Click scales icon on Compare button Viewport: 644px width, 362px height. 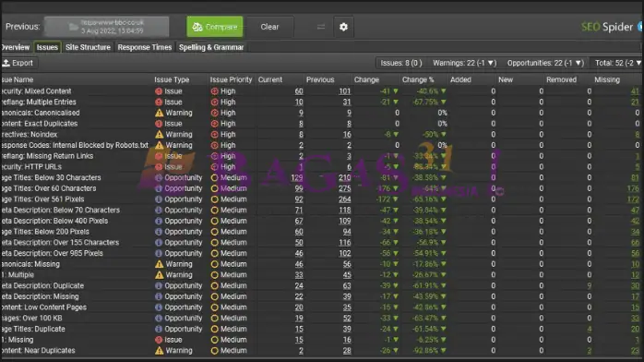197,27
